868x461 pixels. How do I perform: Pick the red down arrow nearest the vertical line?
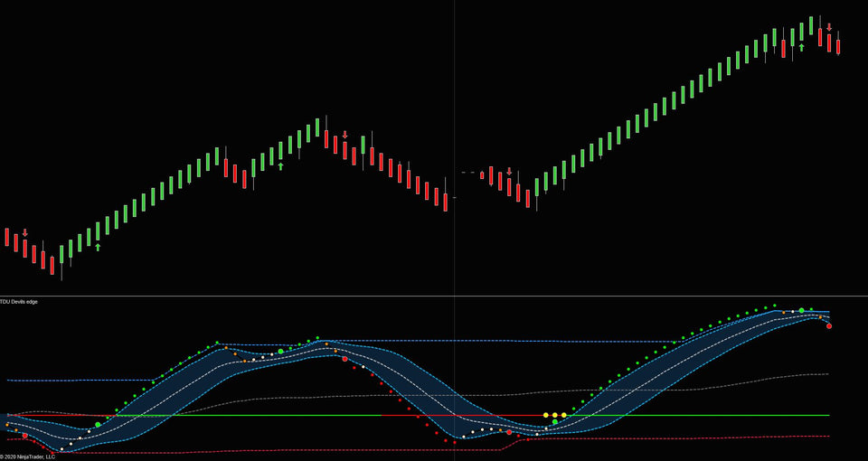click(x=509, y=171)
